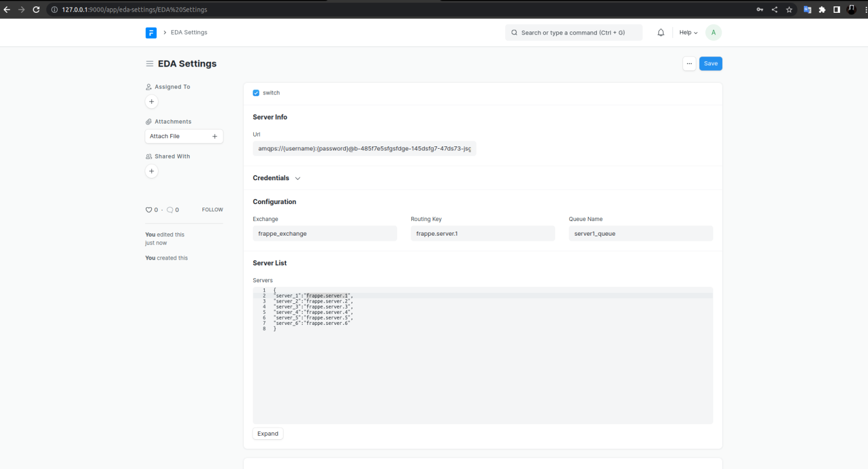The image size is (868, 469).
Task: Click the Server List section heading
Action: [269, 263]
